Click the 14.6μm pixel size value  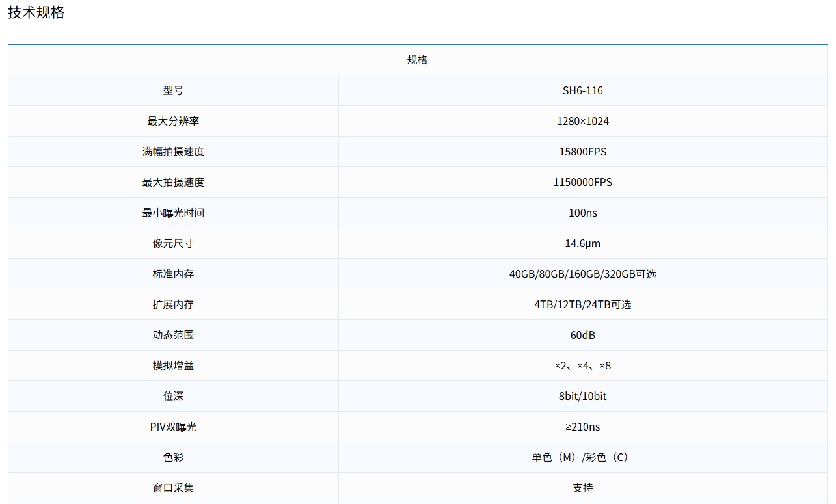582,243
